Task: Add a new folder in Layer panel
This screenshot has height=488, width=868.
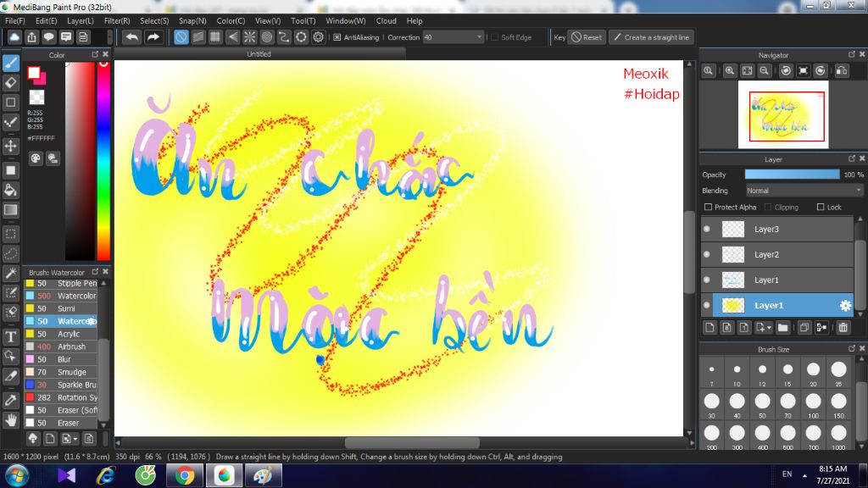Action: [782, 328]
